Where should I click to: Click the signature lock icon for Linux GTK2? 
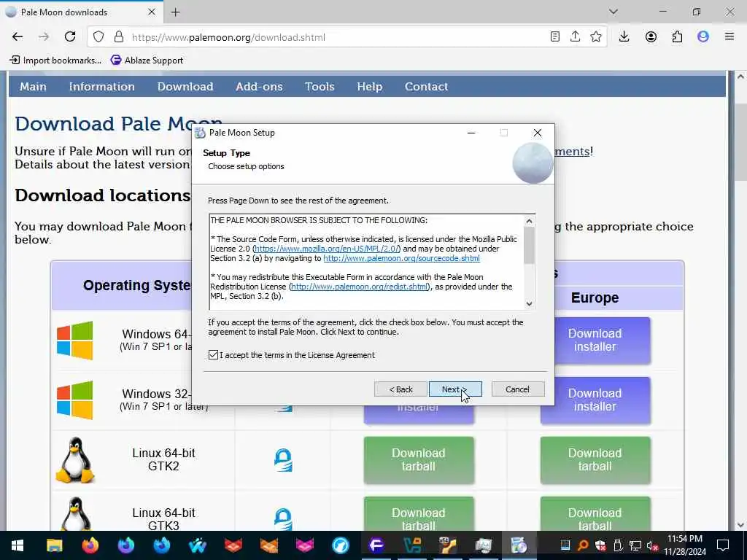(283, 460)
